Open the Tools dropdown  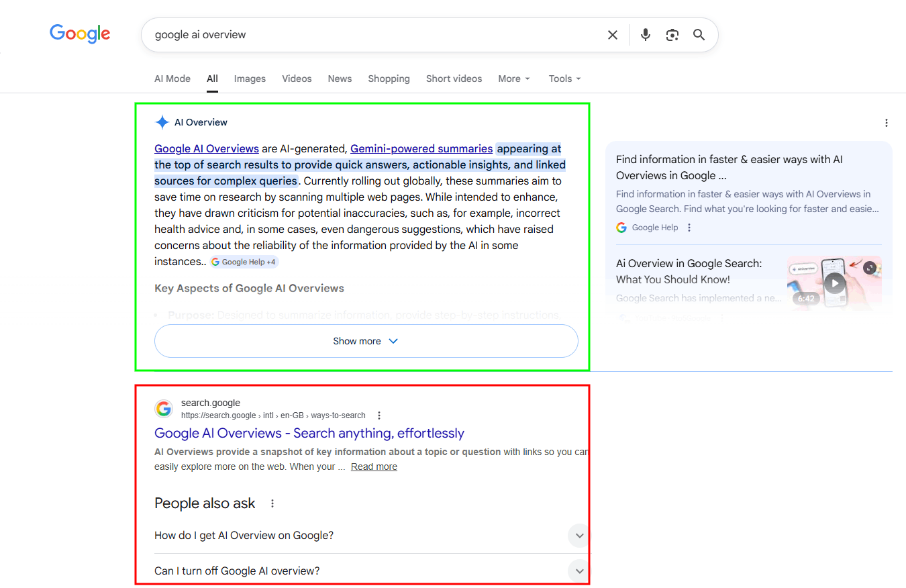[564, 79]
